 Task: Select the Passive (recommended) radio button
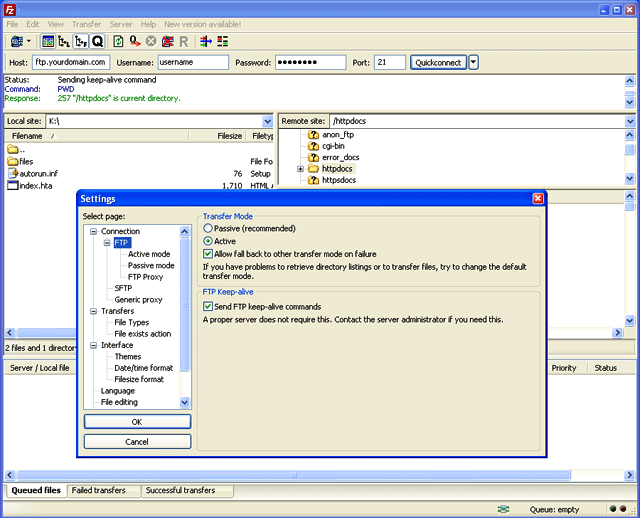tap(208, 228)
